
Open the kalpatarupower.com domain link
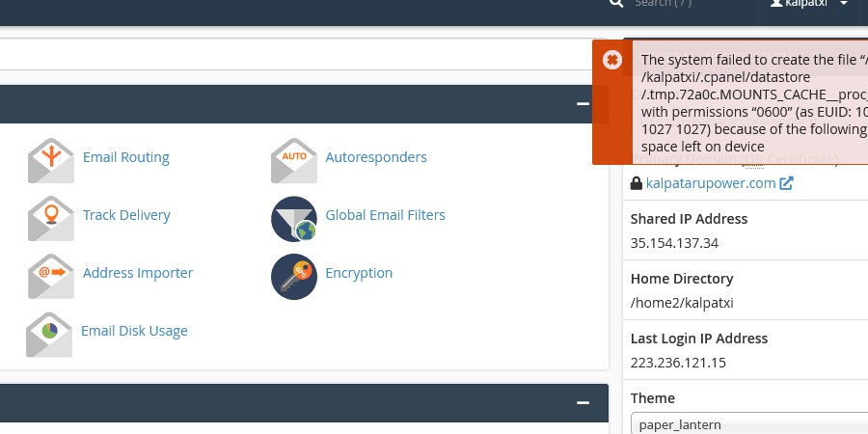[x=711, y=183]
